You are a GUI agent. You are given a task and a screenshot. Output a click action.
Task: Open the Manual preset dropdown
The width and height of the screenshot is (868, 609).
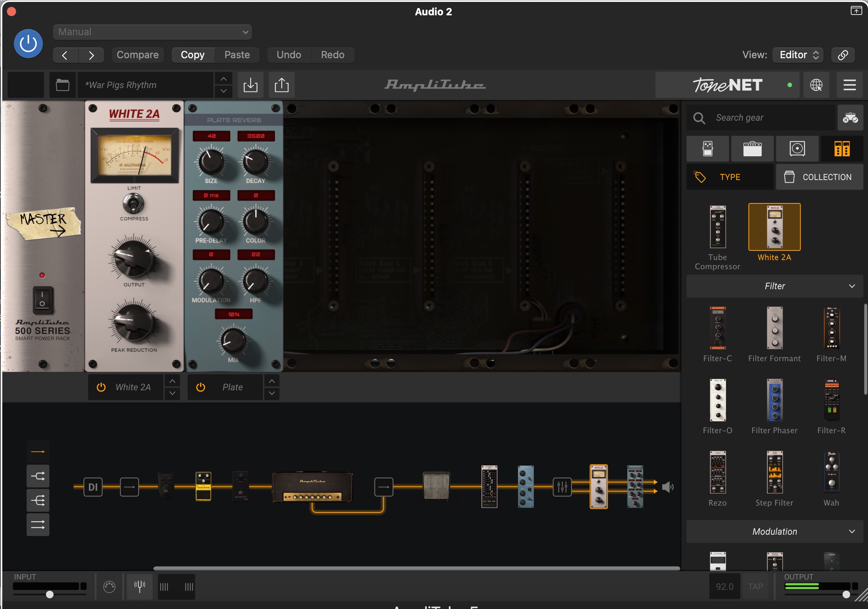pos(152,32)
